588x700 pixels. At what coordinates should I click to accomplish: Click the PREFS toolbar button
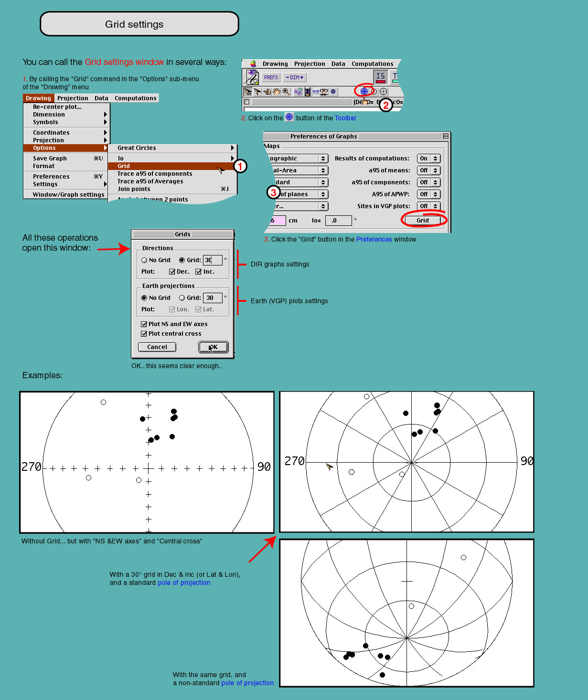[271, 77]
